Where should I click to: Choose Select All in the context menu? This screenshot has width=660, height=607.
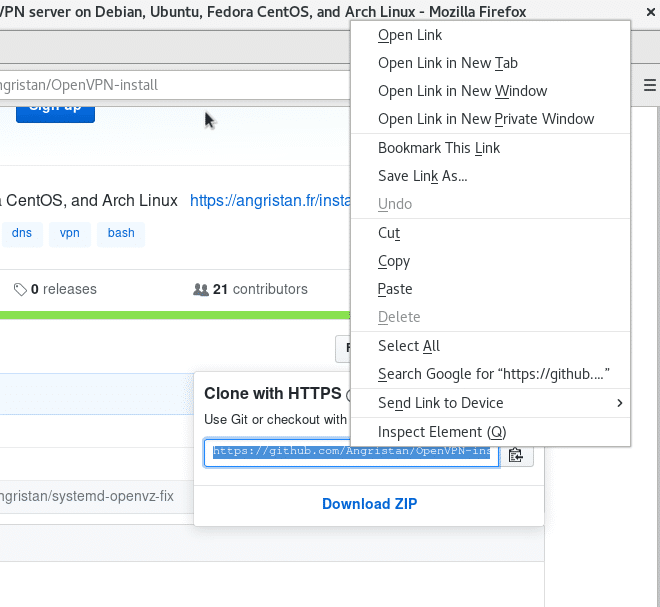point(408,346)
